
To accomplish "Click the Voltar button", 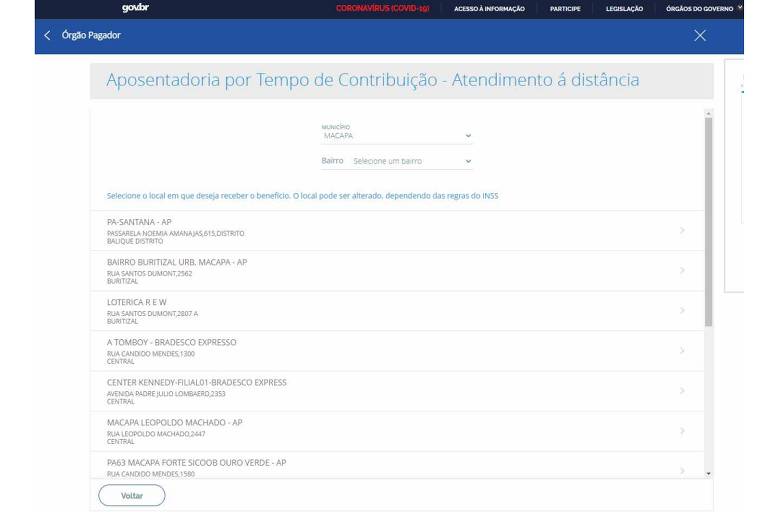I will click(132, 496).
